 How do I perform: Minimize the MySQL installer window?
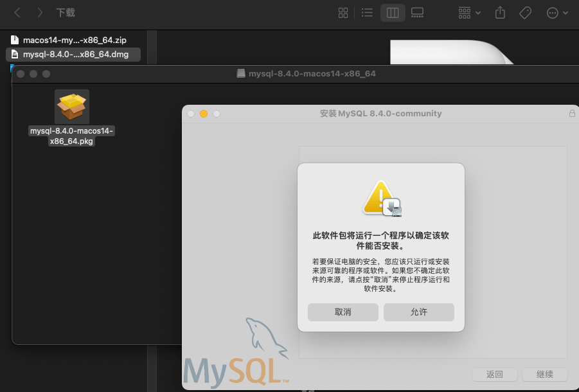coord(204,114)
